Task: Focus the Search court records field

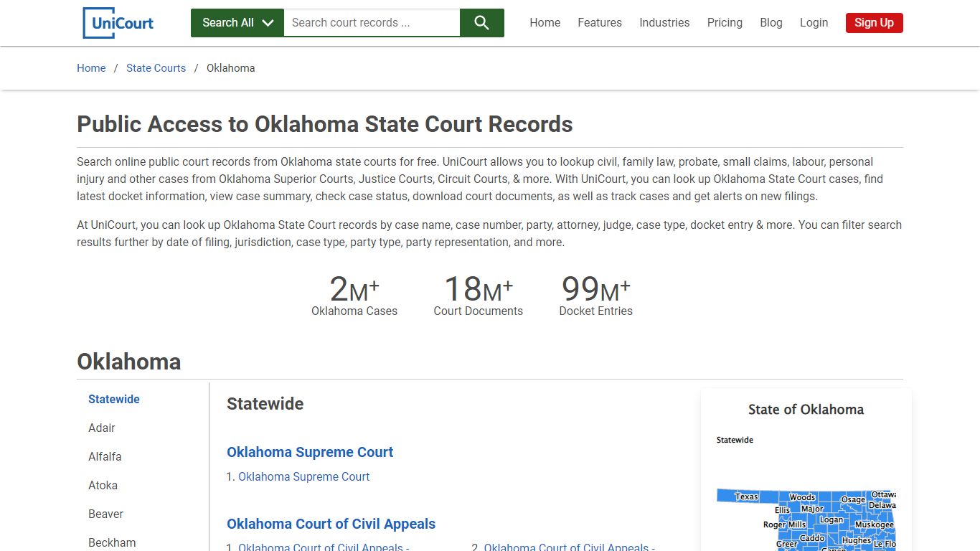Action: (x=372, y=23)
